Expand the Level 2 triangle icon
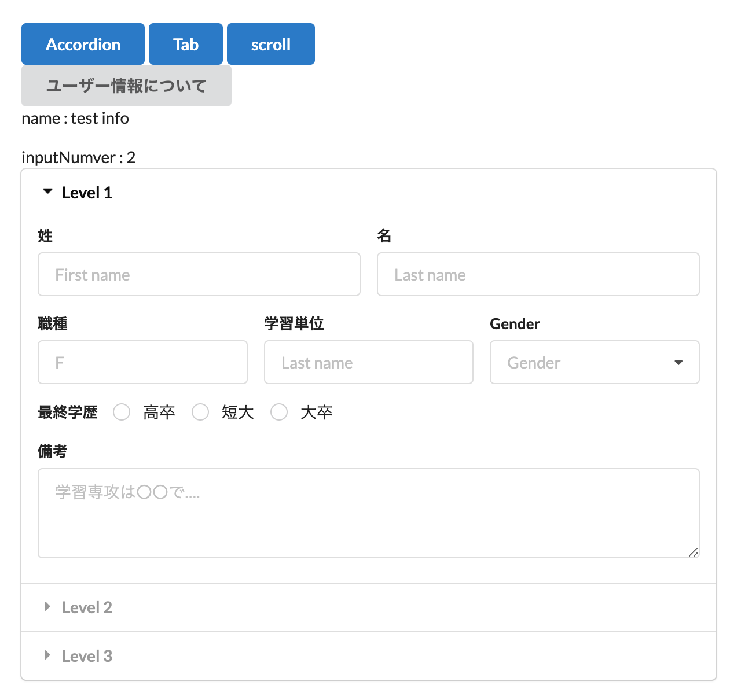Image resolution: width=741 pixels, height=700 pixels. pos(47,606)
